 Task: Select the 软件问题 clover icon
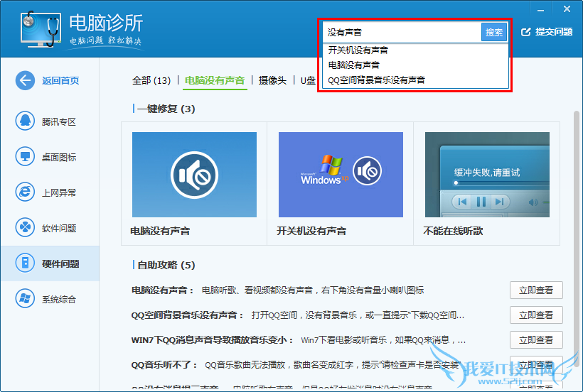[25, 227]
